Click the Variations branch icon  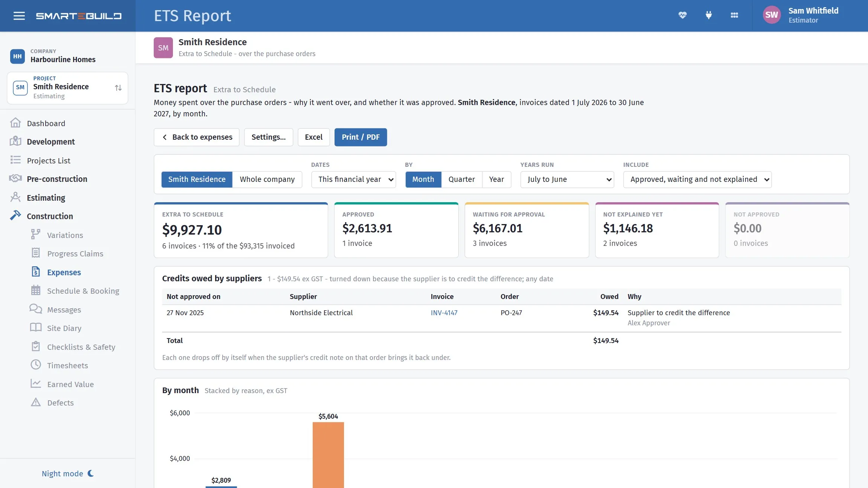[36, 235]
